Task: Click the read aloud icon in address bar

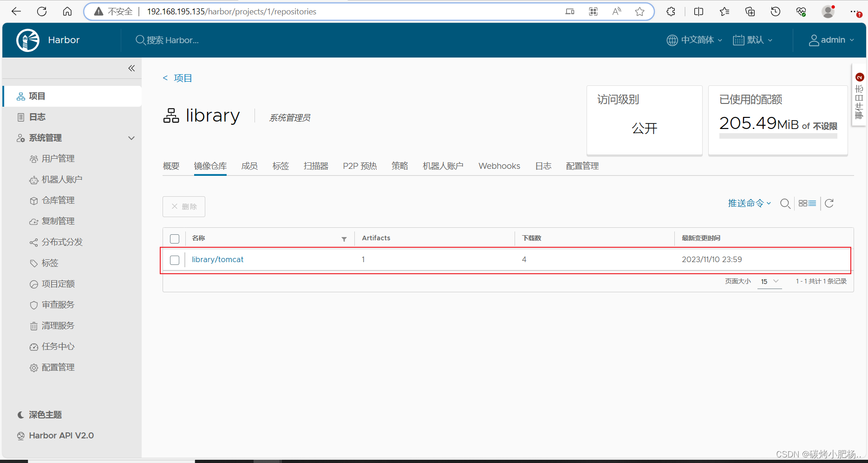Action: coord(616,12)
